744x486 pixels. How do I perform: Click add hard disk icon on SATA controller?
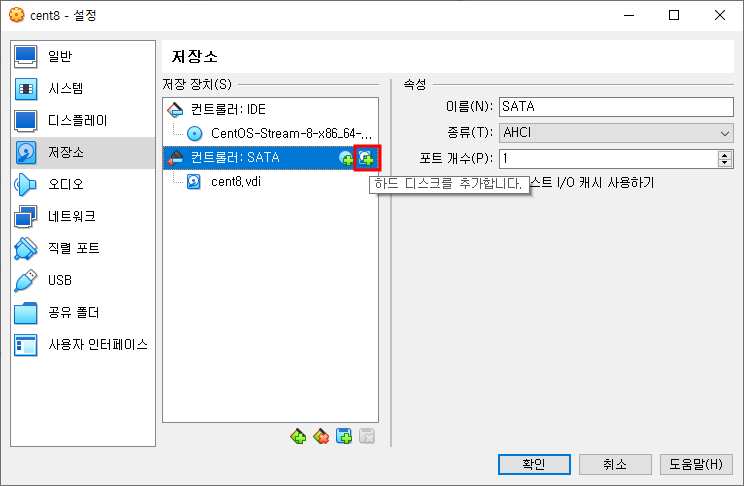(x=366, y=158)
